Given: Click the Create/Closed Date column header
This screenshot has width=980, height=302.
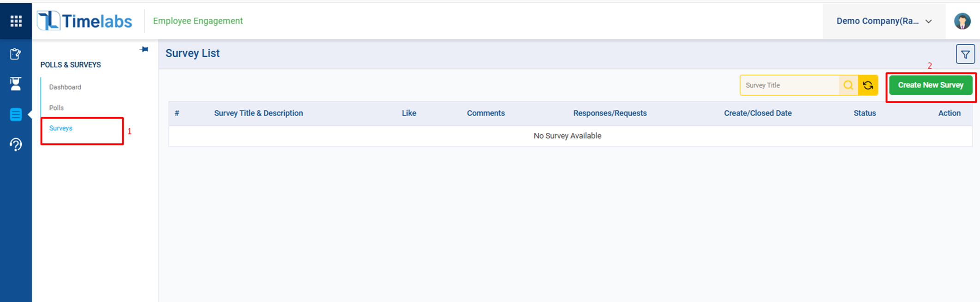Looking at the screenshot, I should 758,113.
